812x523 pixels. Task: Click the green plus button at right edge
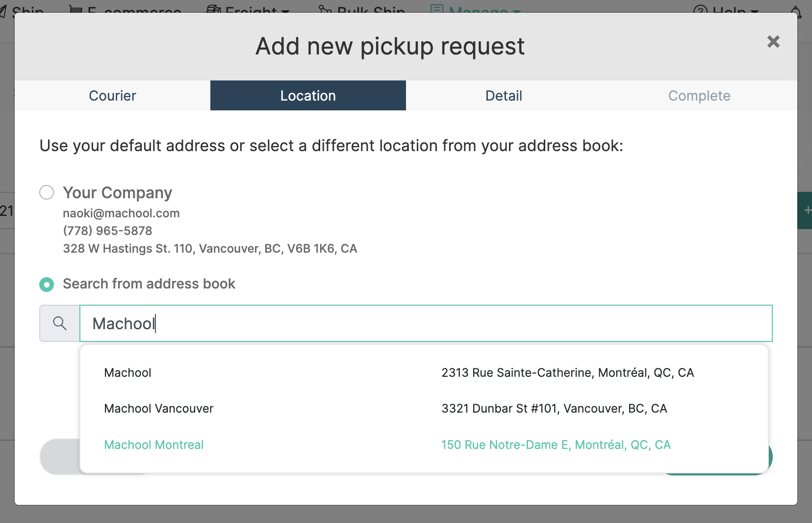tap(806, 210)
